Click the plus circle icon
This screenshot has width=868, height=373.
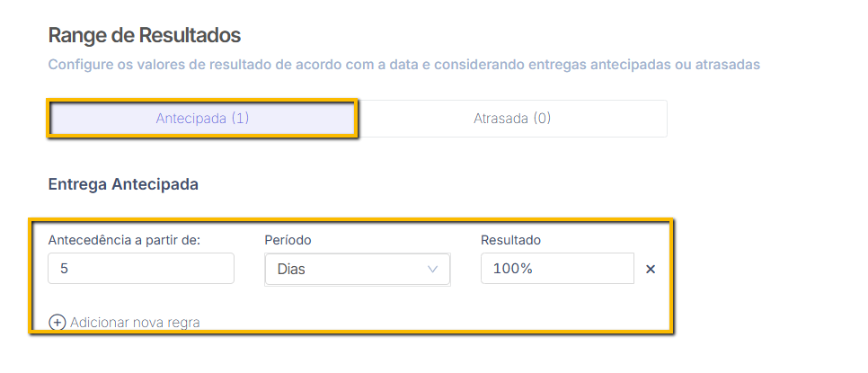(x=57, y=323)
